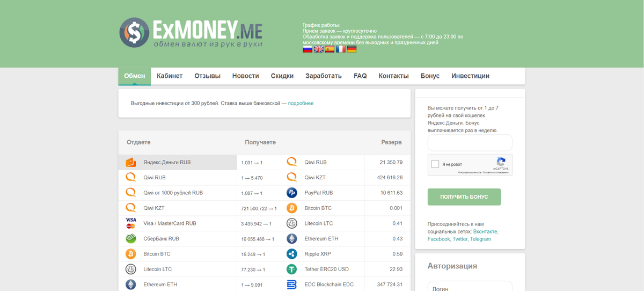Click the rate '1 → 9.091'
This screenshot has width=644, height=291.
(x=252, y=285)
